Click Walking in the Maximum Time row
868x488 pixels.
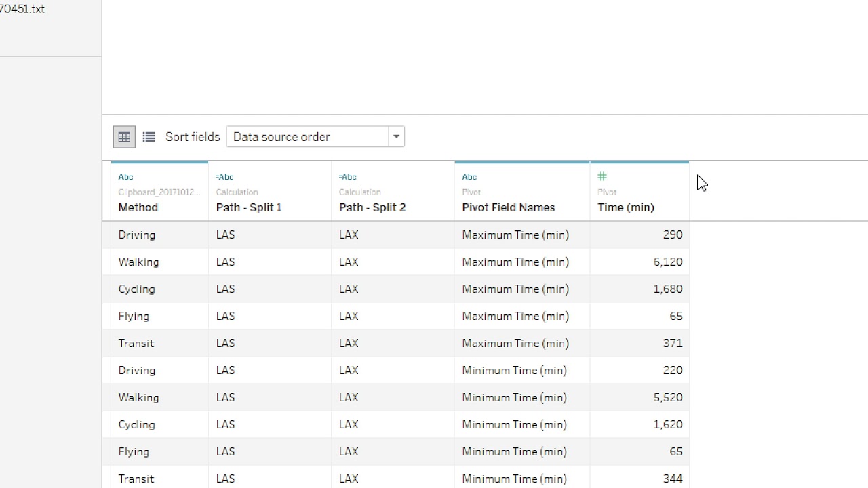pos(138,262)
